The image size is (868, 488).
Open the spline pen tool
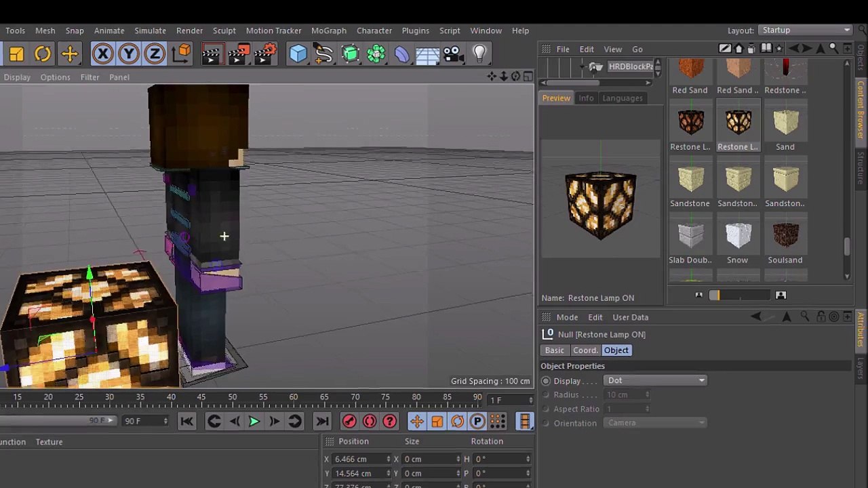click(324, 54)
